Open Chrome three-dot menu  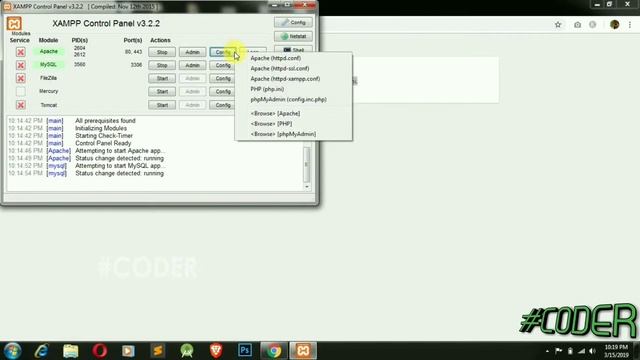(x=630, y=24)
